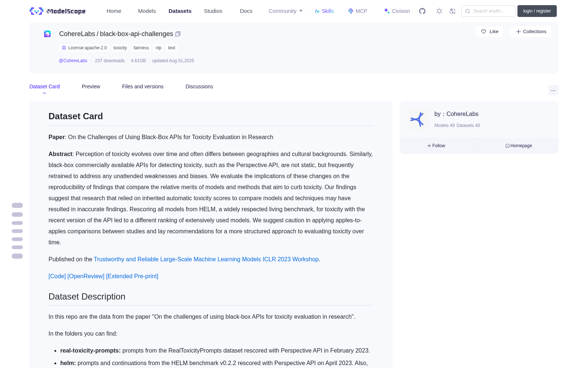Click the nlp tag
Screen dimensions: 588x368
coord(158,48)
